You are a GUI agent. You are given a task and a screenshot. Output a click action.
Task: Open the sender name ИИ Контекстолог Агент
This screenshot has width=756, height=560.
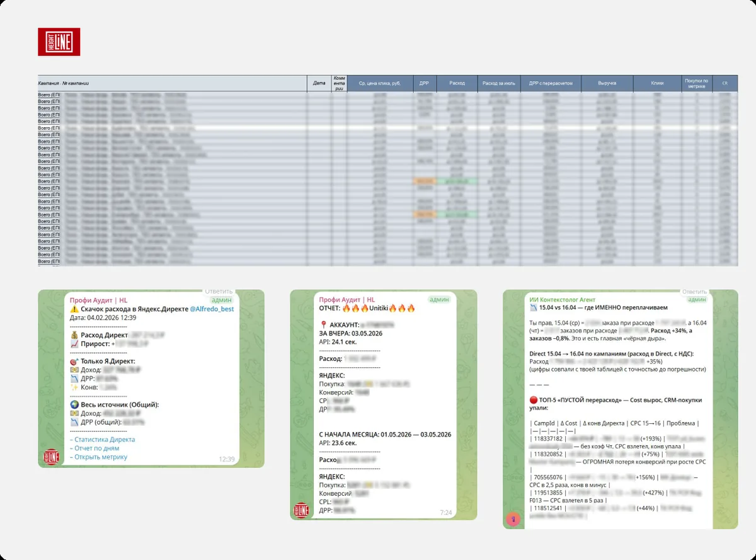point(563,300)
